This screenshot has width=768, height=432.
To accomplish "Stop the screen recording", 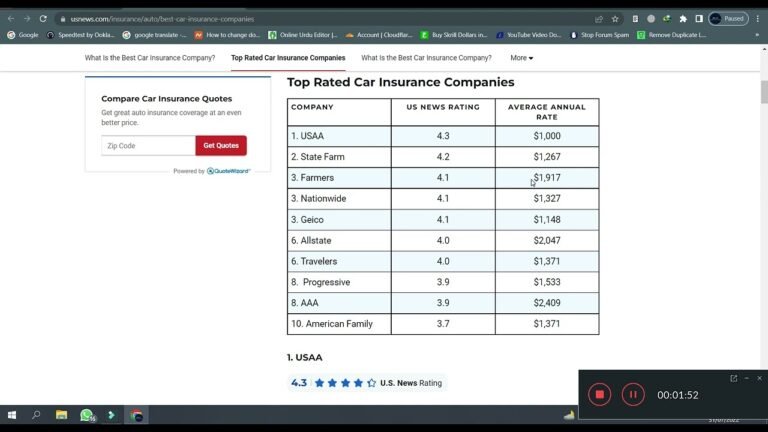I will pos(600,394).
